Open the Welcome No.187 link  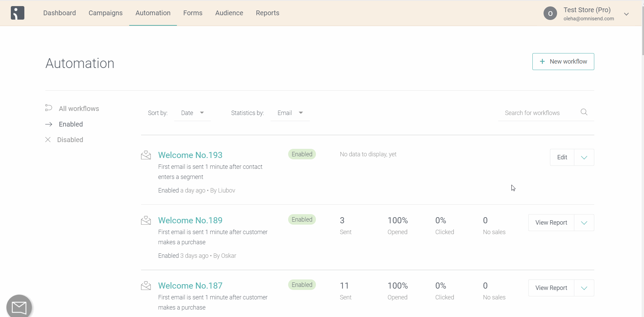coord(190,286)
